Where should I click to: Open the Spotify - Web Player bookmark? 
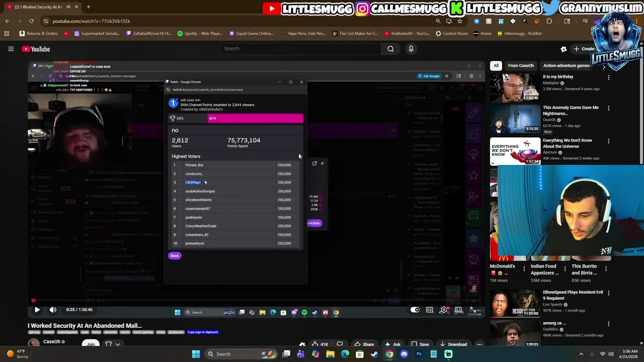point(200,34)
